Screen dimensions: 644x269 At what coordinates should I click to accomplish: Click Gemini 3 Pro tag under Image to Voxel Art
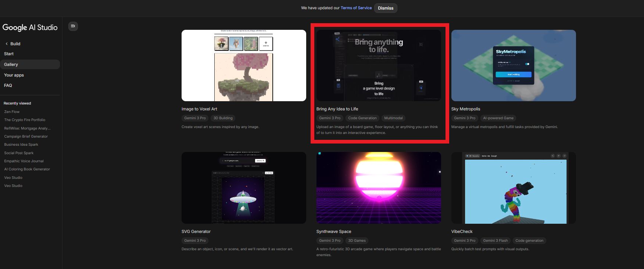pyautogui.click(x=195, y=118)
